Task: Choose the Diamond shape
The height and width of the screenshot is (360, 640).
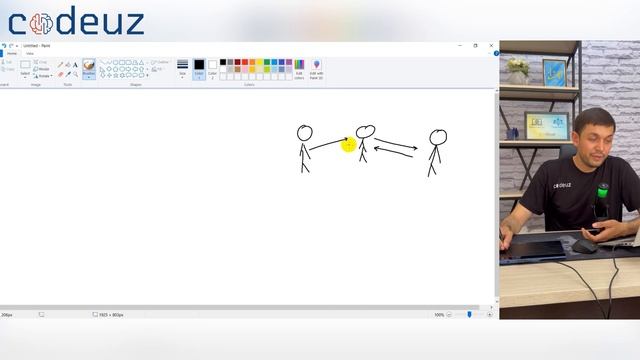Action: point(109,69)
